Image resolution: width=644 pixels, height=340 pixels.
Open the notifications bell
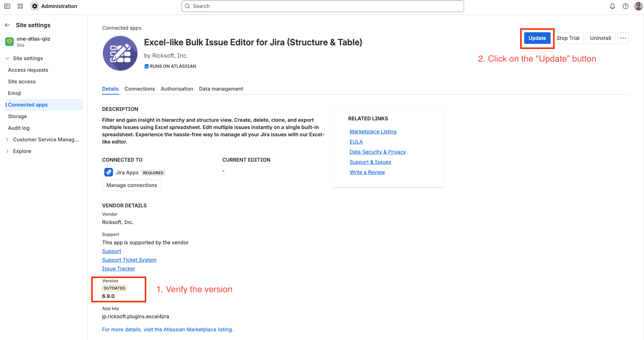click(x=613, y=6)
